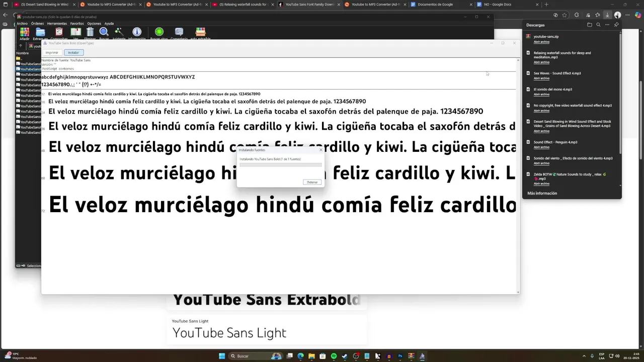Click the Instalar button in font viewer
Viewport: 644px width, 362px height.
[73, 52]
